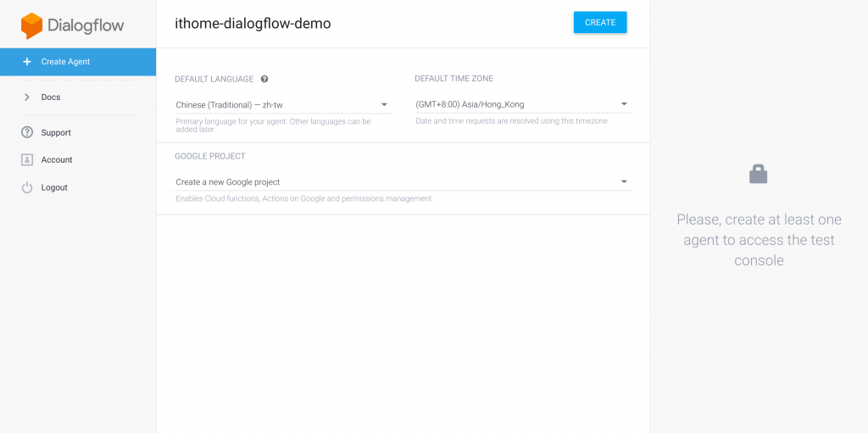
Task: Open the Default Language dropdown arrow
Action: click(x=384, y=104)
